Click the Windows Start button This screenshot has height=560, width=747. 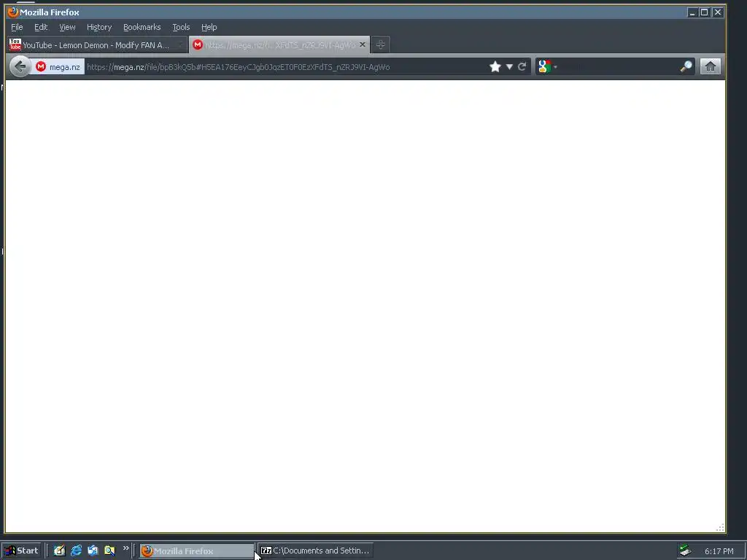22,551
